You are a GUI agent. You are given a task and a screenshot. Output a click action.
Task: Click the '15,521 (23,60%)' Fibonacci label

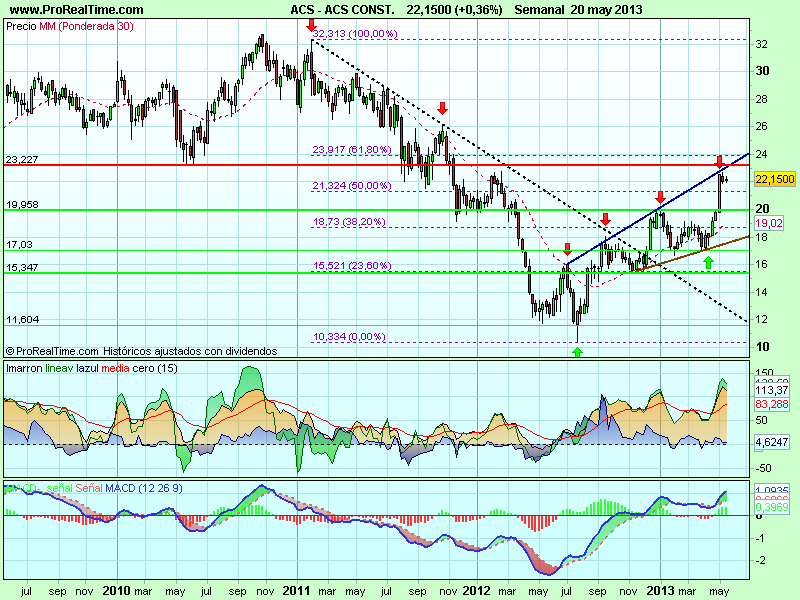(352, 266)
